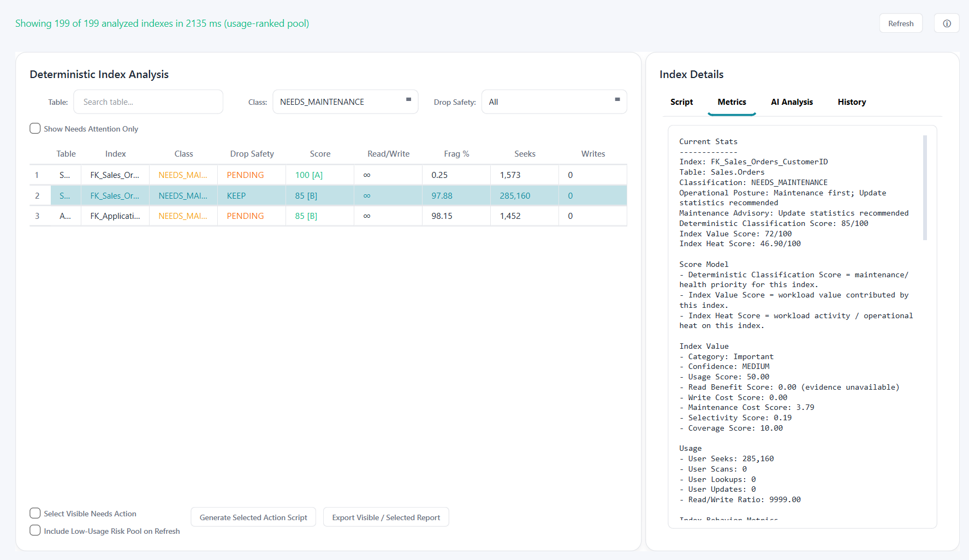Viewport: 969px width, 560px height.
Task: Sort by the Drop Safety column header
Action: [252, 154]
